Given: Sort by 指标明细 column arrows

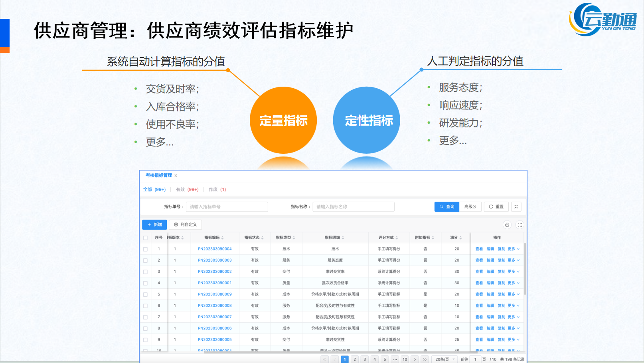Looking at the screenshot, I should (343, 238).
